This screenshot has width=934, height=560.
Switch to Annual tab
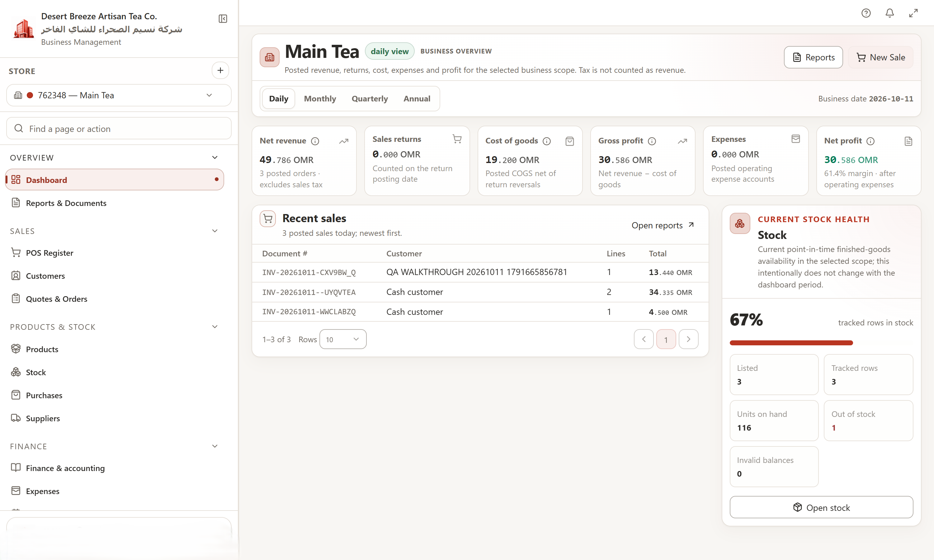[417, 99]
